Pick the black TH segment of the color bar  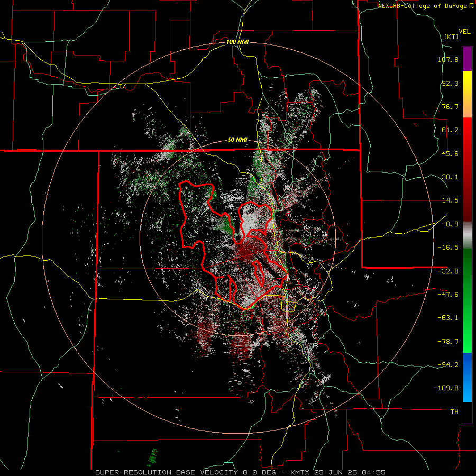[467, 412]
